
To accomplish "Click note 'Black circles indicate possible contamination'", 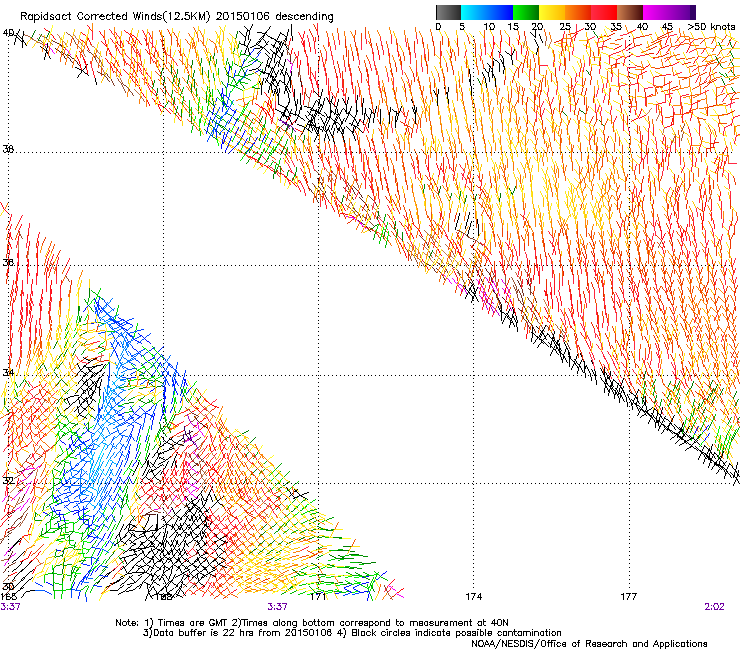I will click(x=456, y=633).
